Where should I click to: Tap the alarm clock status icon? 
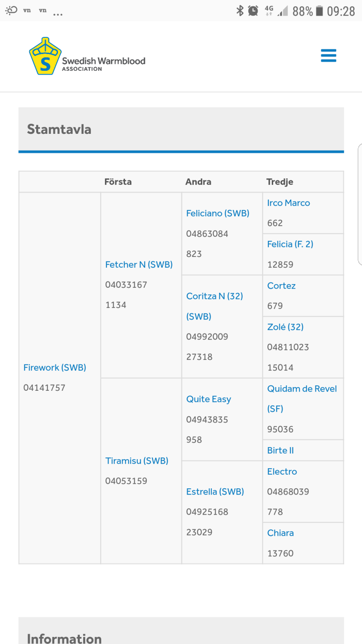253,11
